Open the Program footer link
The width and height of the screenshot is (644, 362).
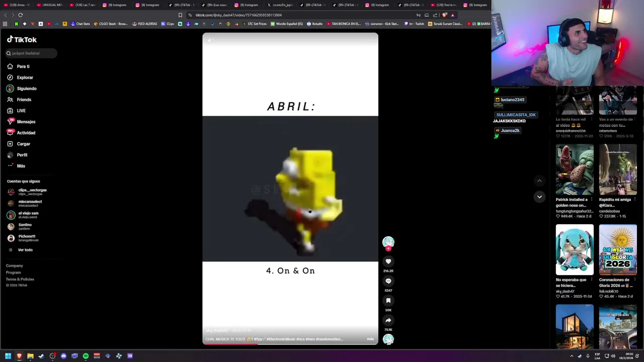(13, 273)
